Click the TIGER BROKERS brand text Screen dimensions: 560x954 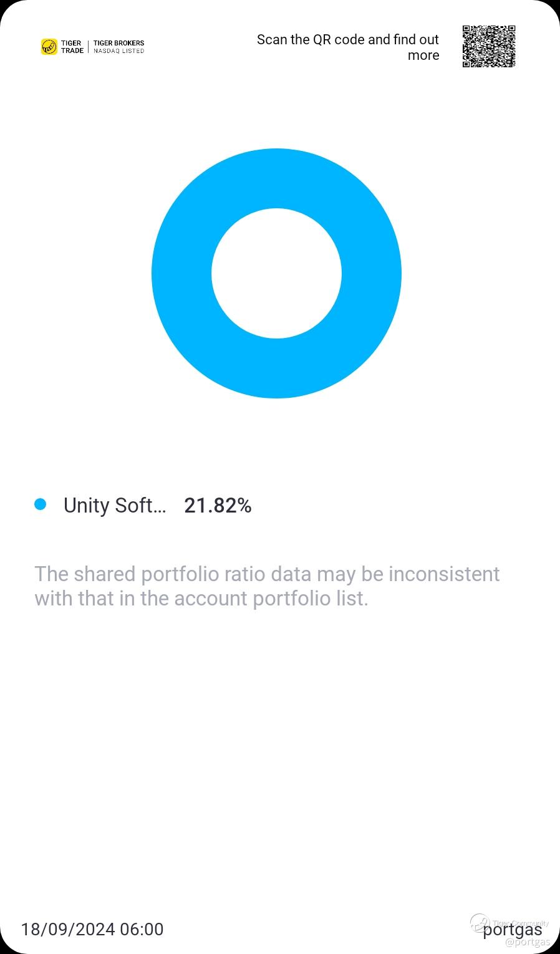point(118,43)
